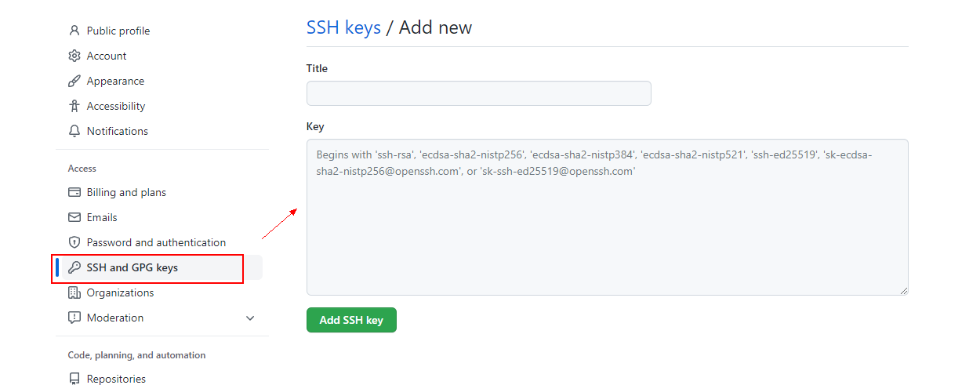Click inside the Key text area
Image resolution: width=980 pixels, height=385 pixels.
607,227
